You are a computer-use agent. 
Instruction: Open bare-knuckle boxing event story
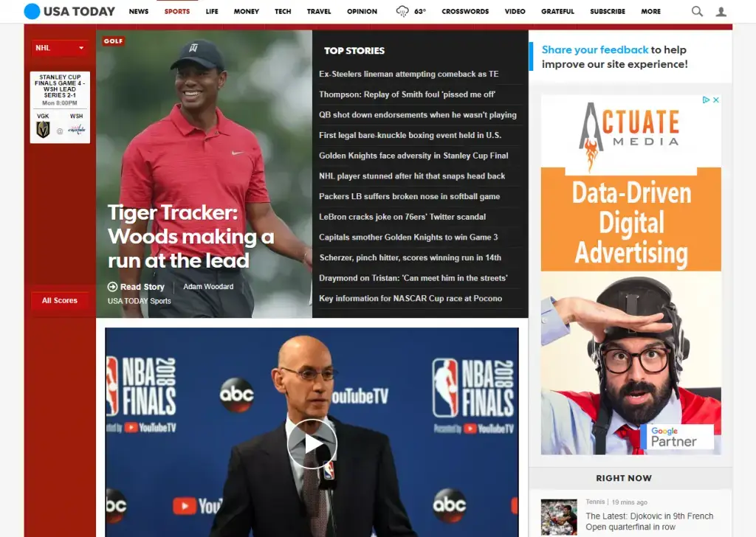pyautogui.click(x=410, y=135)
